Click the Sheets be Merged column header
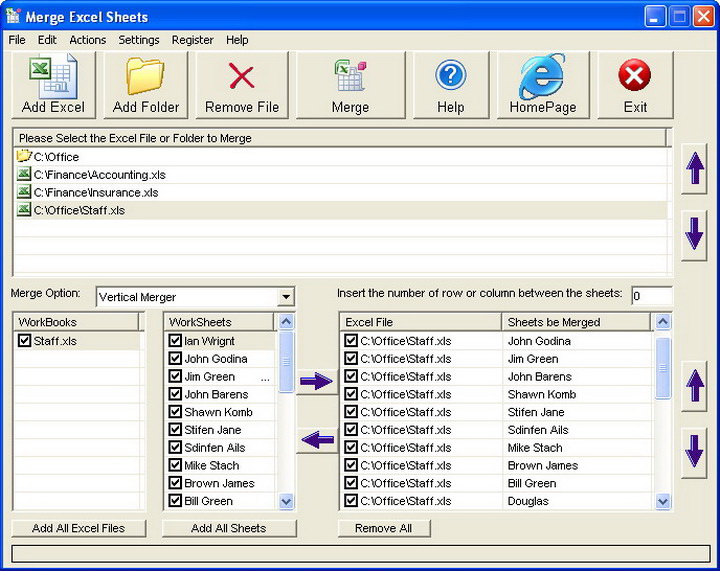Viewport: 720px width, 572px height. point(575,322)
